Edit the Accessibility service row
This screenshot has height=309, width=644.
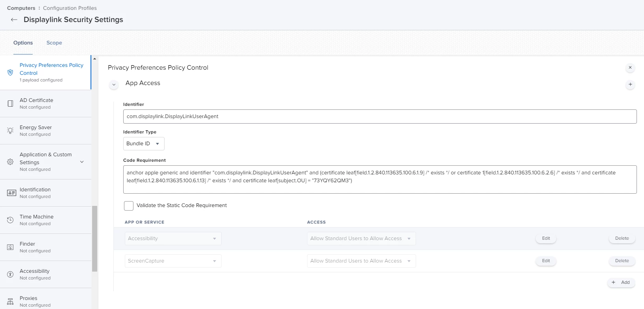546,239
